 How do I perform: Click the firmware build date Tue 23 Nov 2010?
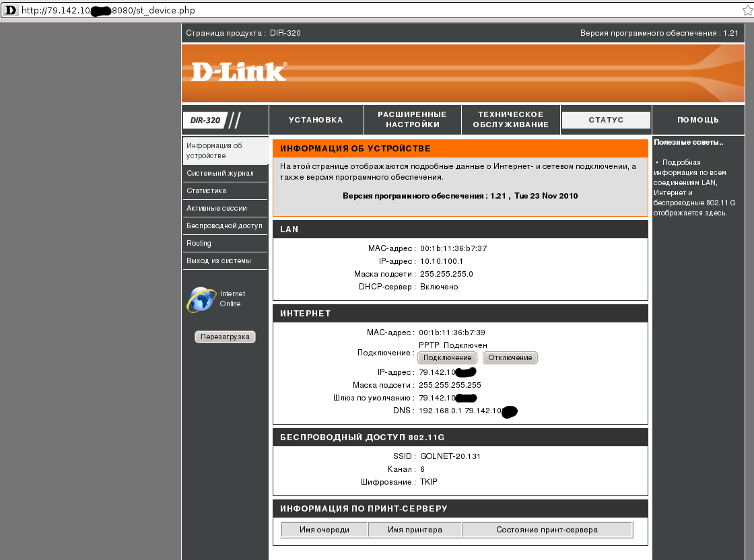tap(546, 196)
